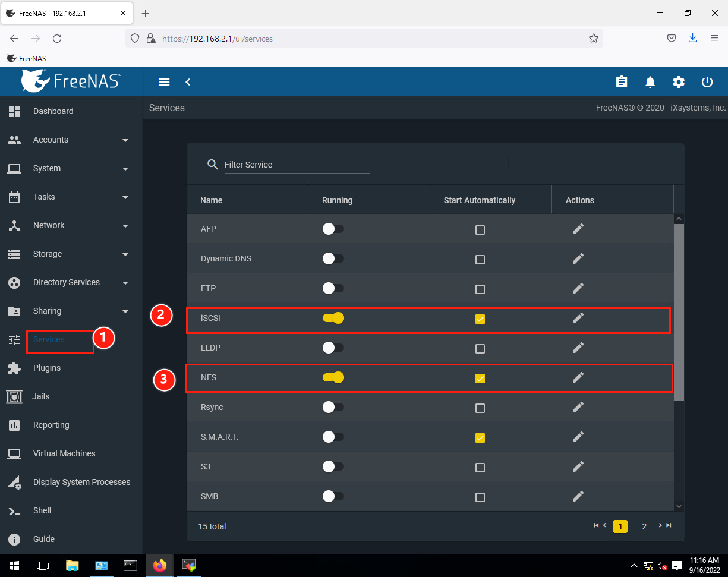Open File Explorer from the taskbar

[x=72, y=566]
